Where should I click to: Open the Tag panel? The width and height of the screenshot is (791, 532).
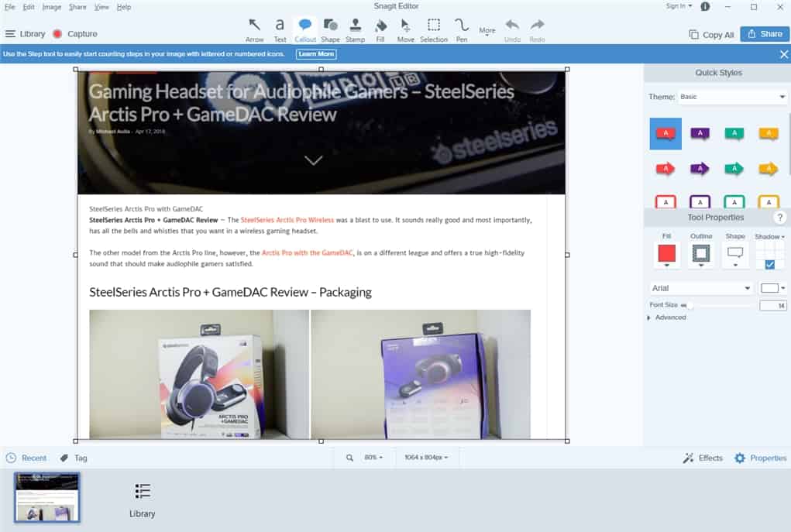click(74, 458)
